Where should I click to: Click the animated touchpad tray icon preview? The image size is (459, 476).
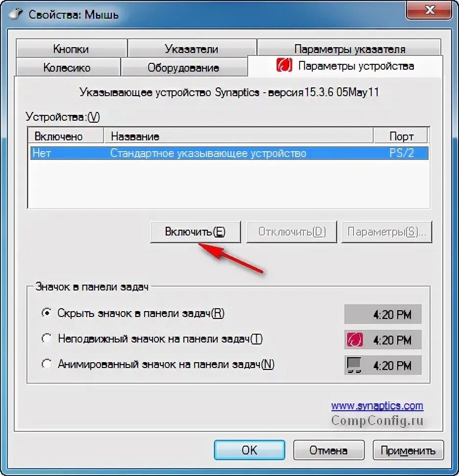pos(354,365)
